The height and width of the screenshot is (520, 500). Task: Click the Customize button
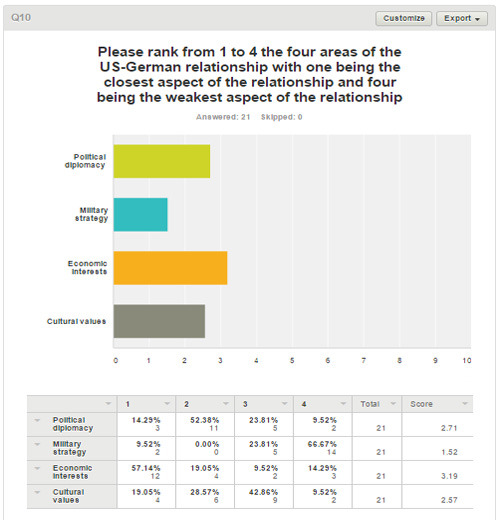404,18
